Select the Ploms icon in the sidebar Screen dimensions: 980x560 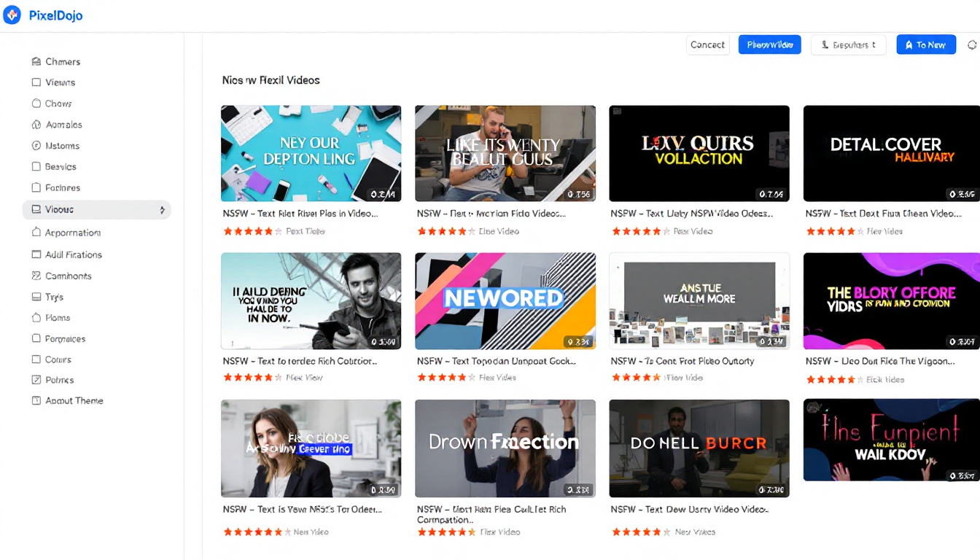[x=35, y=317]
